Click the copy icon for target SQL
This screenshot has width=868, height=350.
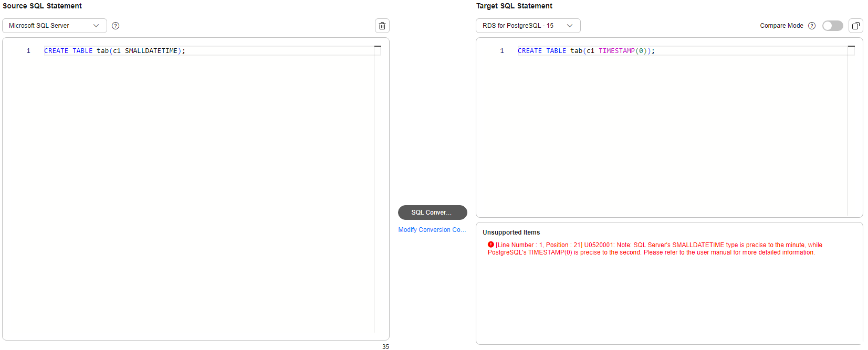(x=856, y=26)
